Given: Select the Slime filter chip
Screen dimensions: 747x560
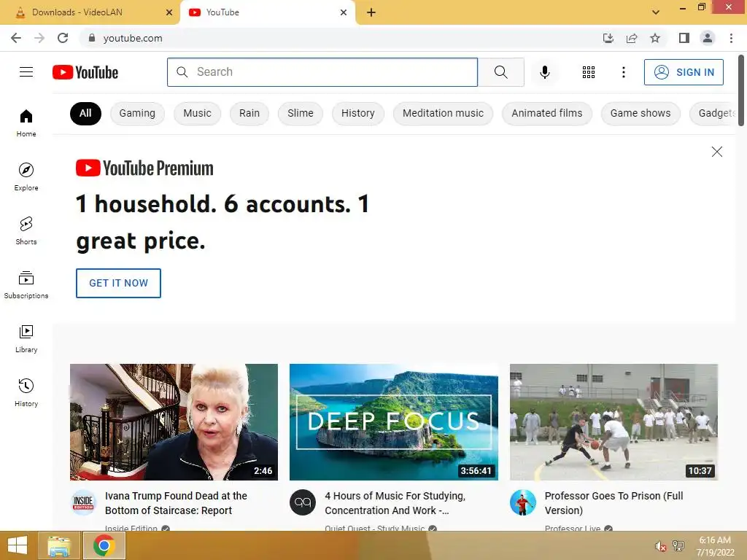Looking at the screenshot, I should [x=300, y=113].
